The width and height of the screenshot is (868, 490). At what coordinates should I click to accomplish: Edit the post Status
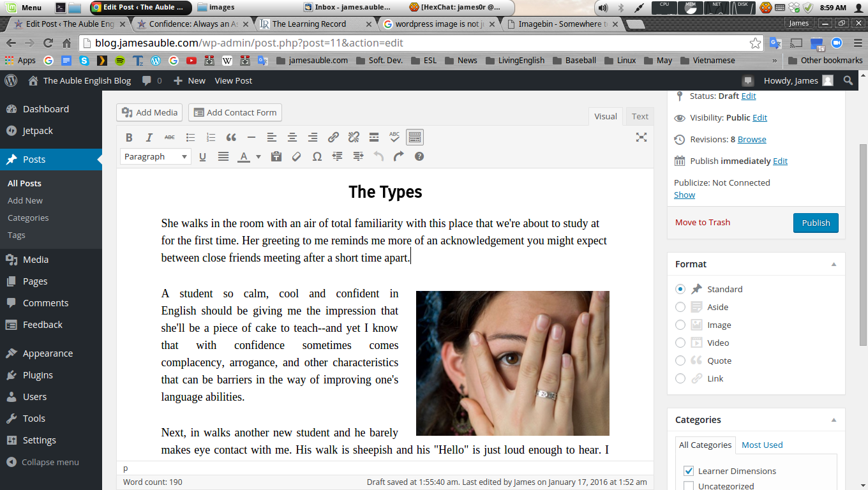749,96
